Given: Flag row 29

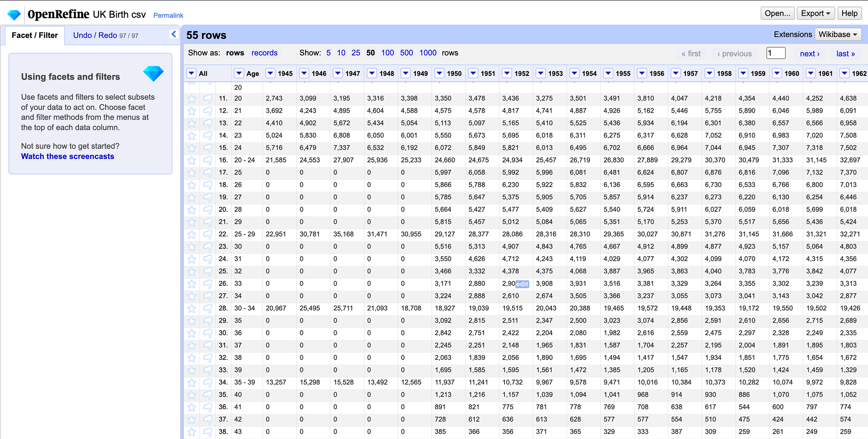Looking at the screenshot, I should (208, 321).
